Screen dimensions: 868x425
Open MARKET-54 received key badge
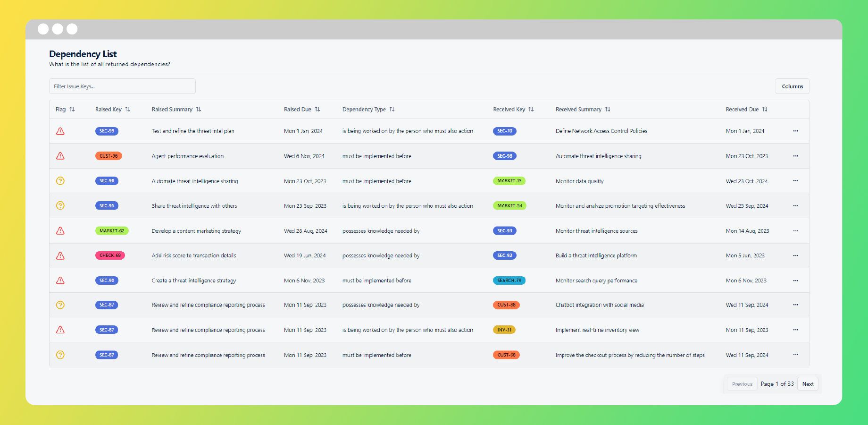509,205
